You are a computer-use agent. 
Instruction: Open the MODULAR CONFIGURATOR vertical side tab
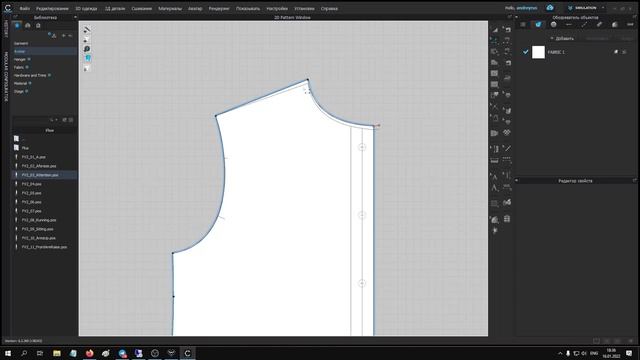[x=6, y=77]
